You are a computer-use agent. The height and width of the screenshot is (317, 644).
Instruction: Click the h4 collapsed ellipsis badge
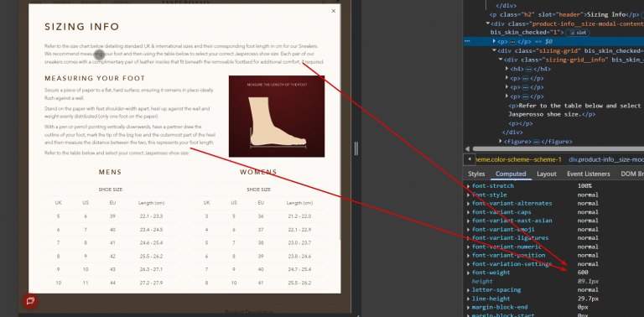528,69
